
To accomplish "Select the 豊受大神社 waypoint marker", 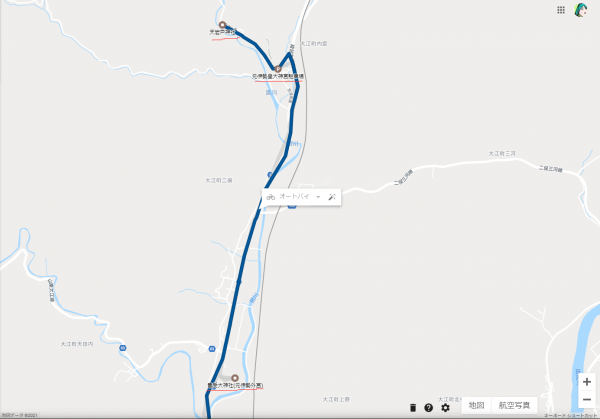I will coord(235,378).
